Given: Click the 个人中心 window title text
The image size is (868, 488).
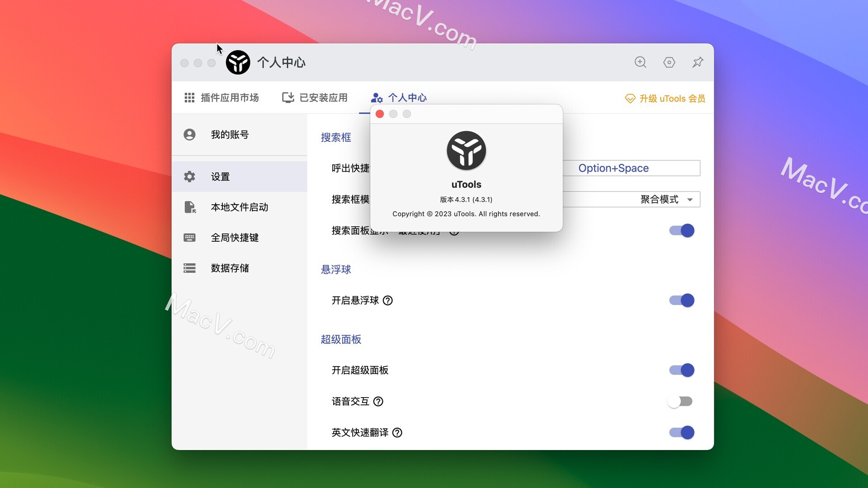Looking at the screenshot, I should pos(282,62).
